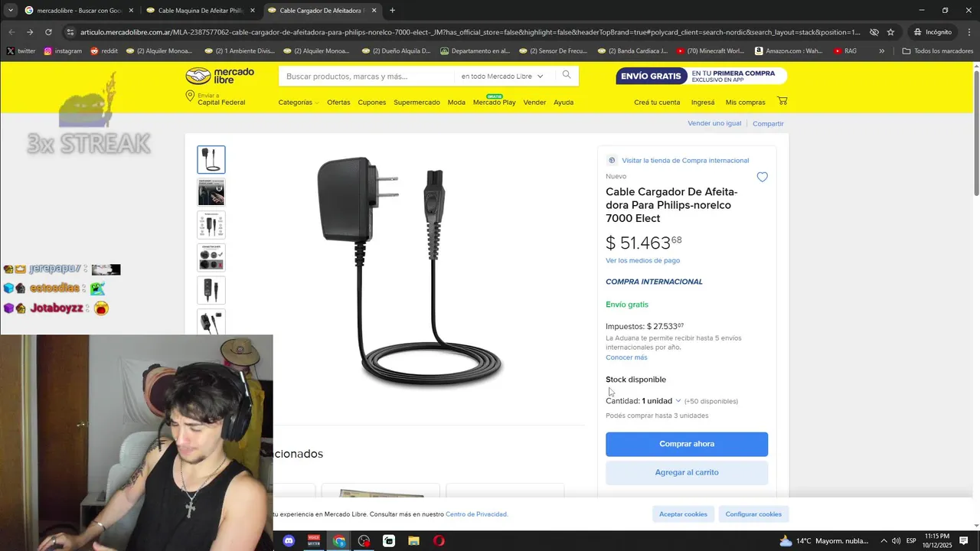Expand the Categorías dropdown
980x551 pixels.
point(298,103)
